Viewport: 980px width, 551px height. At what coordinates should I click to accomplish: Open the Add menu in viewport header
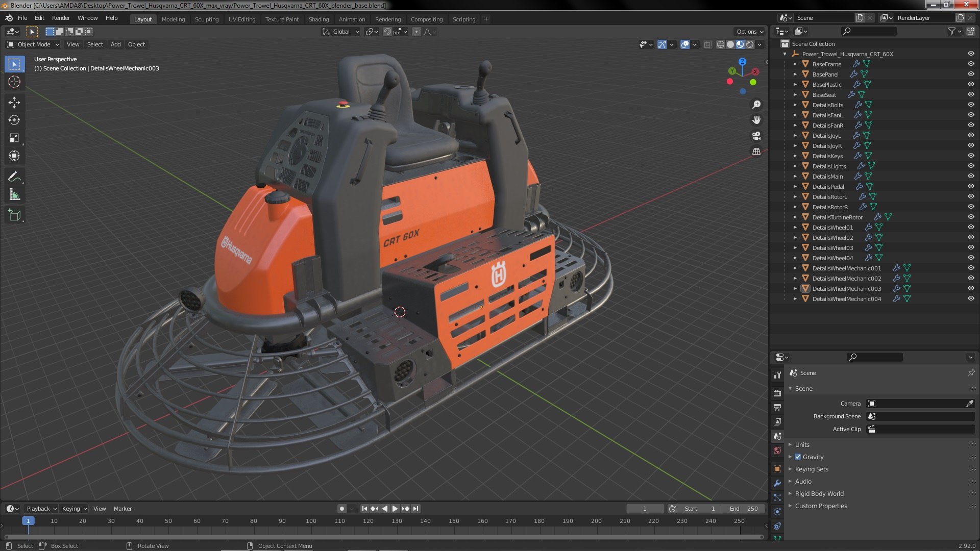(115, 44)
